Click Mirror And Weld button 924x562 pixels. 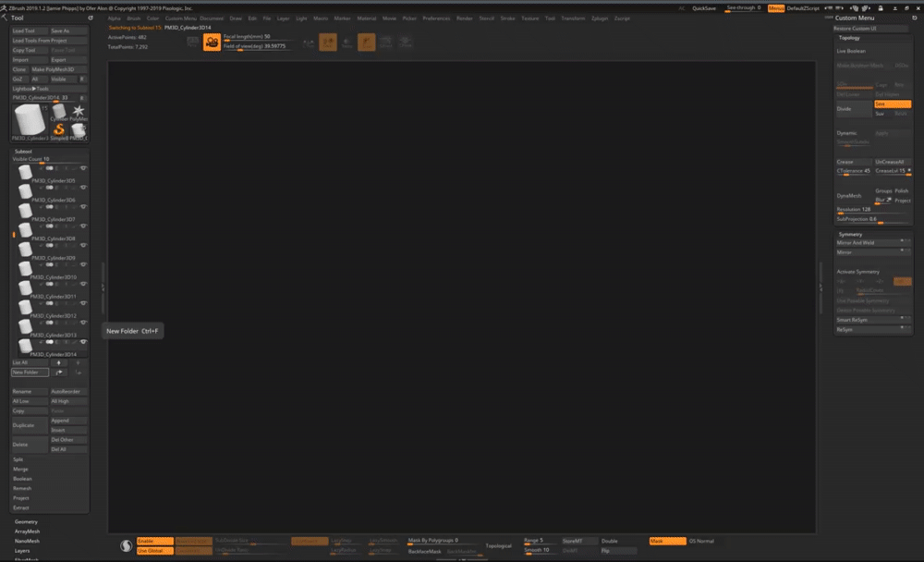pyautogui.click(x=873, y=243)
